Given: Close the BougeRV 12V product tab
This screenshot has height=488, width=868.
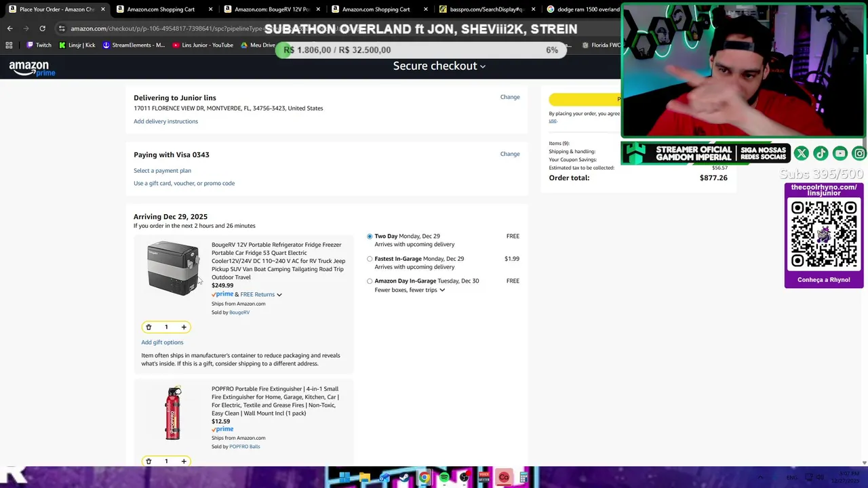Looking at the screenshot, I should pyautogui.click(x=318, y=9).
